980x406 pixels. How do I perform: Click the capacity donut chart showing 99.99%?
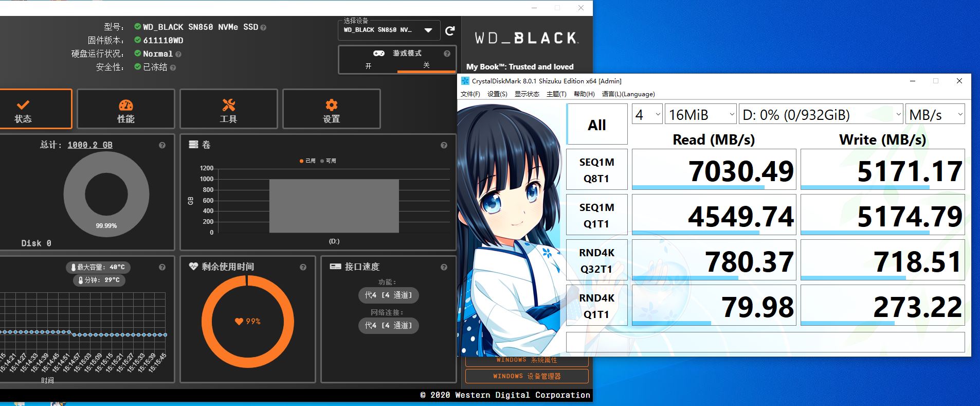click(x=106, y=195)
